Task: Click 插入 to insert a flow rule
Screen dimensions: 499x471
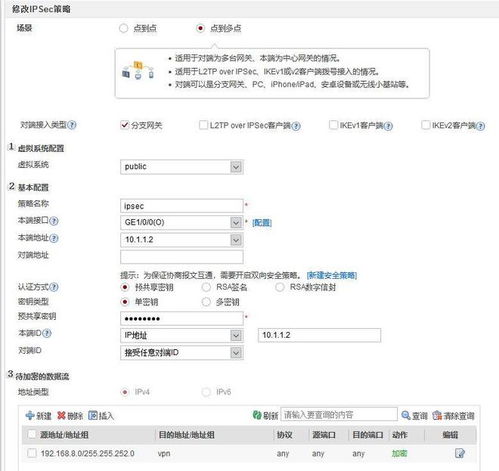Action: point(101,416)
